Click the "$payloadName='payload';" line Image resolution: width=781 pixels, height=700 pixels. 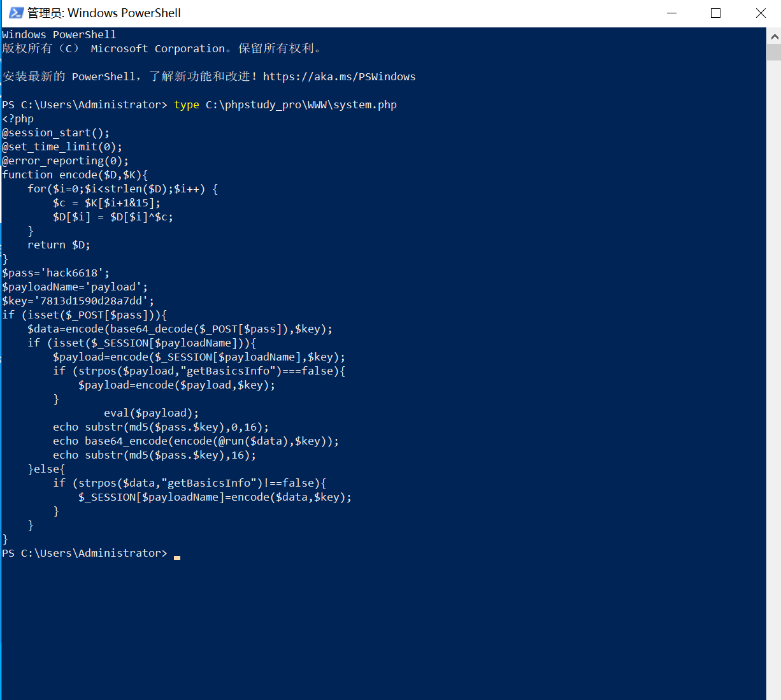coord(75,287)
